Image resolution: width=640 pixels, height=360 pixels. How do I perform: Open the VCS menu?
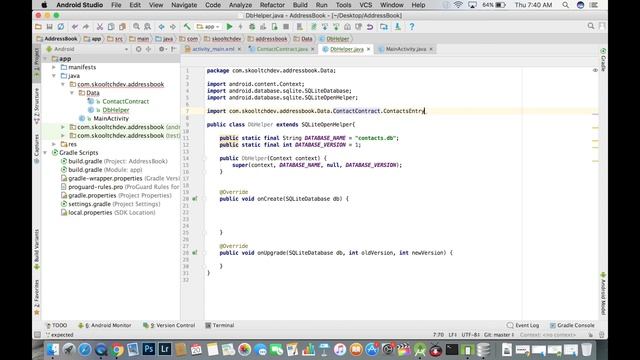click(365, 5)
